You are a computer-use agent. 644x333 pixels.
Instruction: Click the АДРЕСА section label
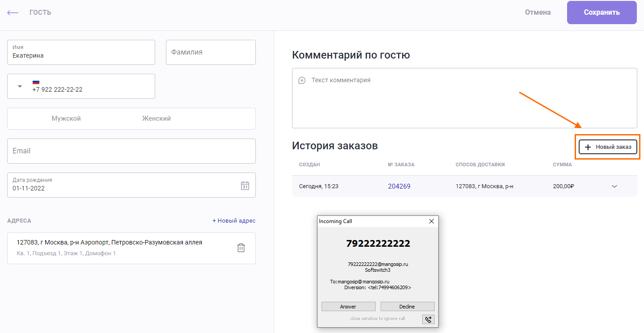pyautogui.click(x=19, y=221)
